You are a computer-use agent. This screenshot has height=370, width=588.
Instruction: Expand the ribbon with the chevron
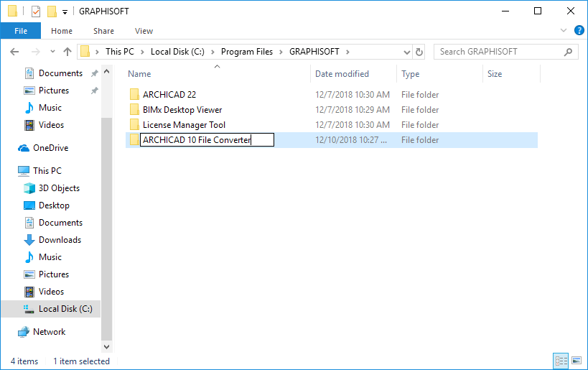coord(564,30)
